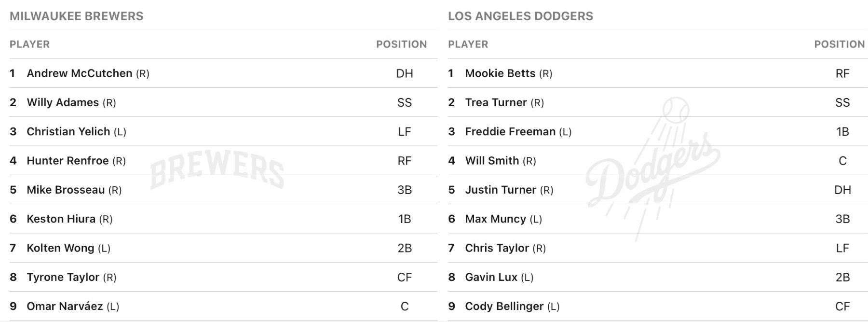Click Andrew McCutchen player name
The height and width of the screenshot is (322, 868).
(x=79, y=73)
